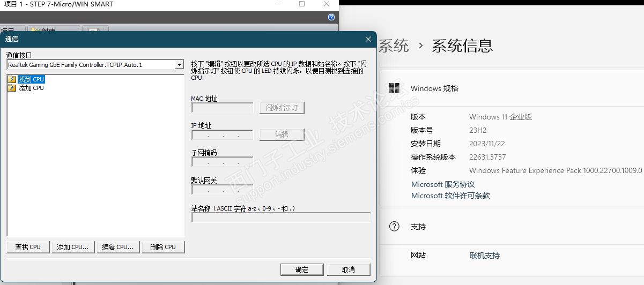Click the 编辑 button next to IP address
This screenshot has width=644, height=285.
tap(282, 134)
